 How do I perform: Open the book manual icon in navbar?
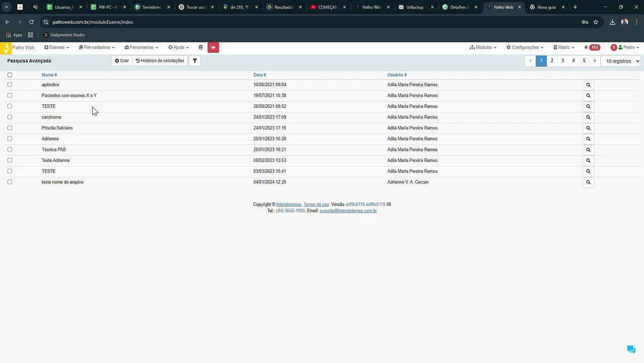point(200,47)
